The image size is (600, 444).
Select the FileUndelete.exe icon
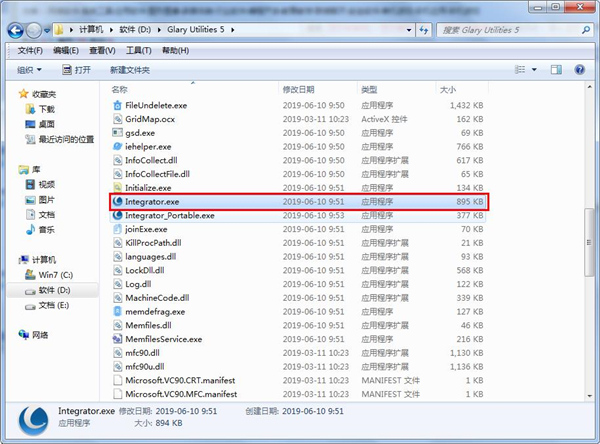coord(117,104)
